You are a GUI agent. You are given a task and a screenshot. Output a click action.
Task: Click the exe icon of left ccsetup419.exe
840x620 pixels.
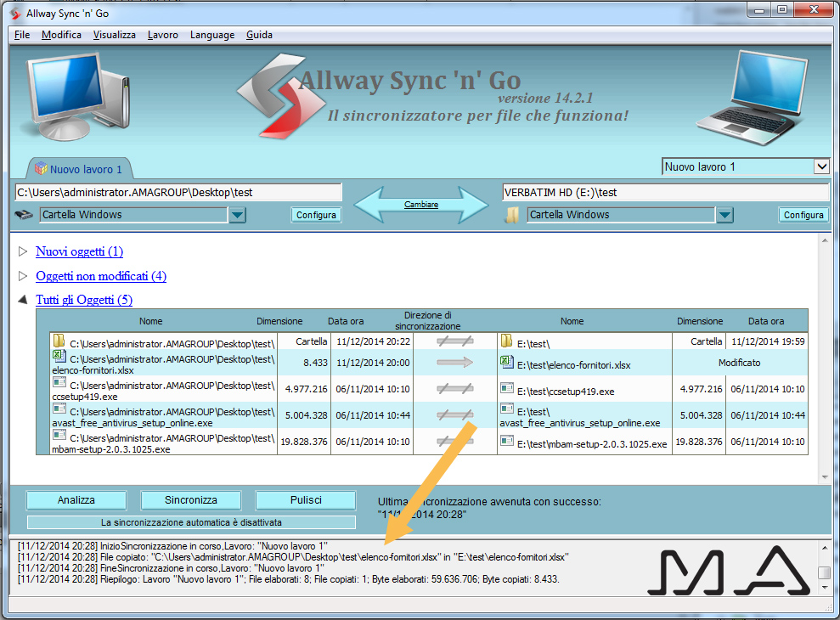click(x=59, y=382)
